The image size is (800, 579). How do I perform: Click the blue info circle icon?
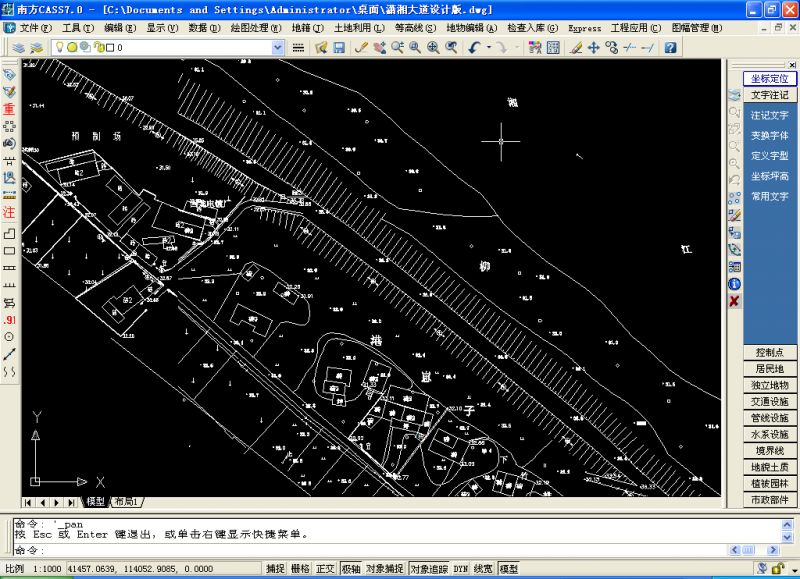(734, 284)
